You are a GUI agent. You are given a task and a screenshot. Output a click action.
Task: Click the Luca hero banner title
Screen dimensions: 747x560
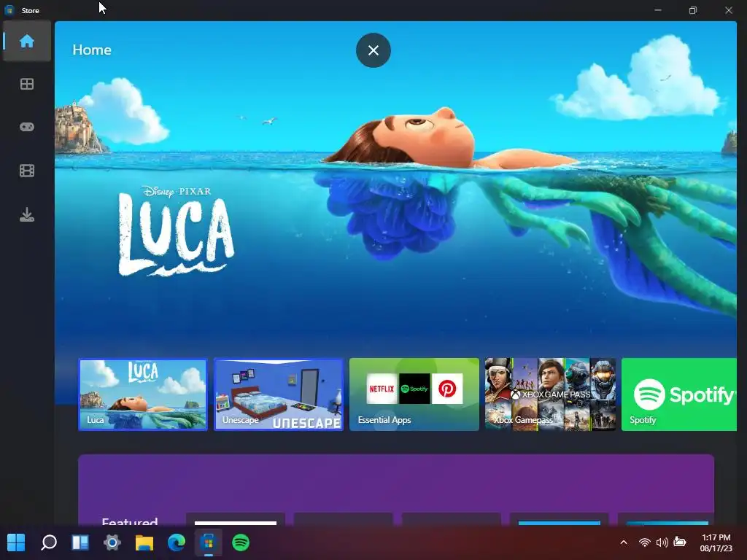coord(177,232)
